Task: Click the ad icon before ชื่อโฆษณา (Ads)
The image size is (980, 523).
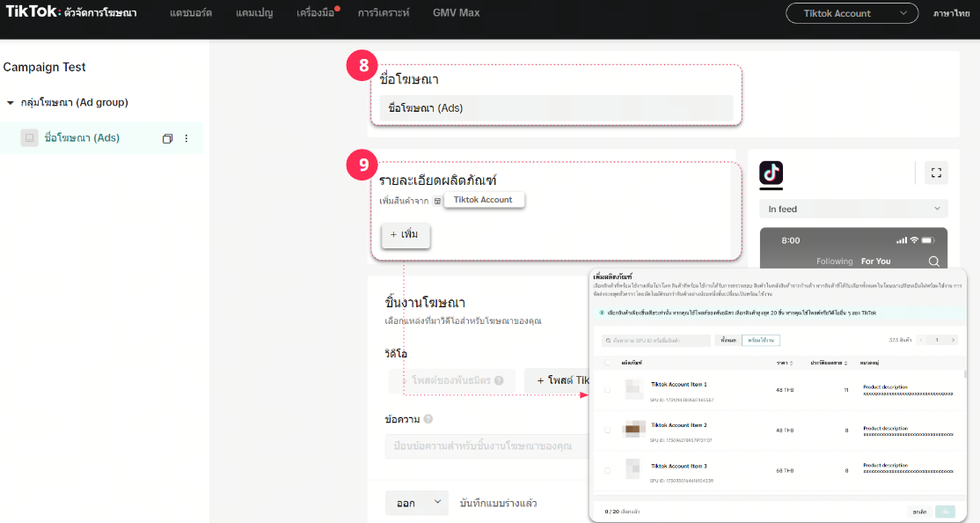Action: (29, 137)
